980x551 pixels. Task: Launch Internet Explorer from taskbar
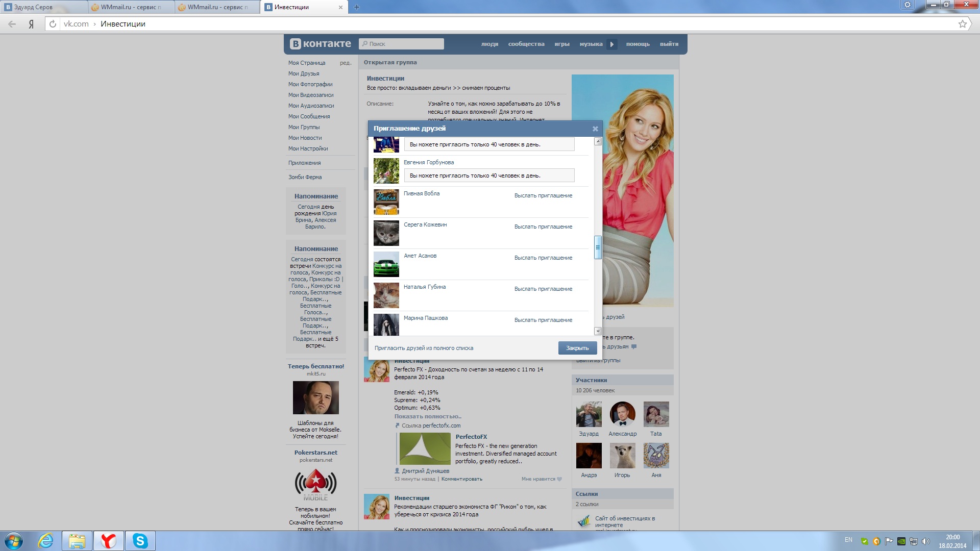46,541
